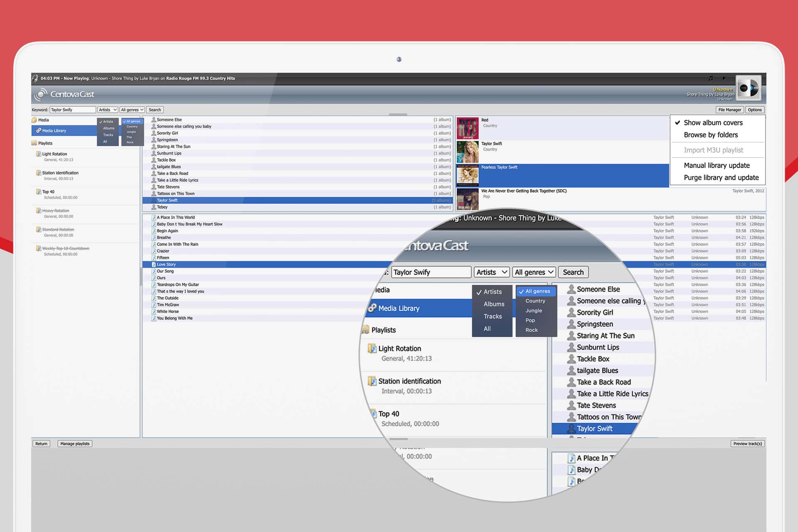
Task: Choose Manual library update
Action: coord(717,165)
